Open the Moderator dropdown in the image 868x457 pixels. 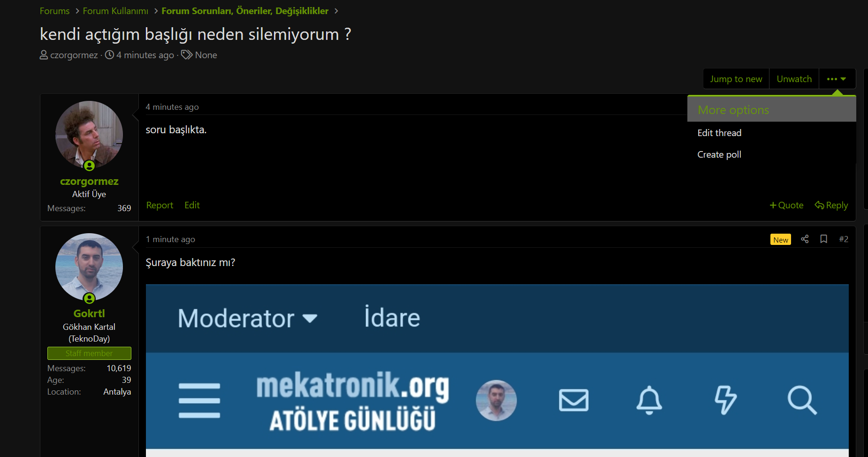point(247,318)
